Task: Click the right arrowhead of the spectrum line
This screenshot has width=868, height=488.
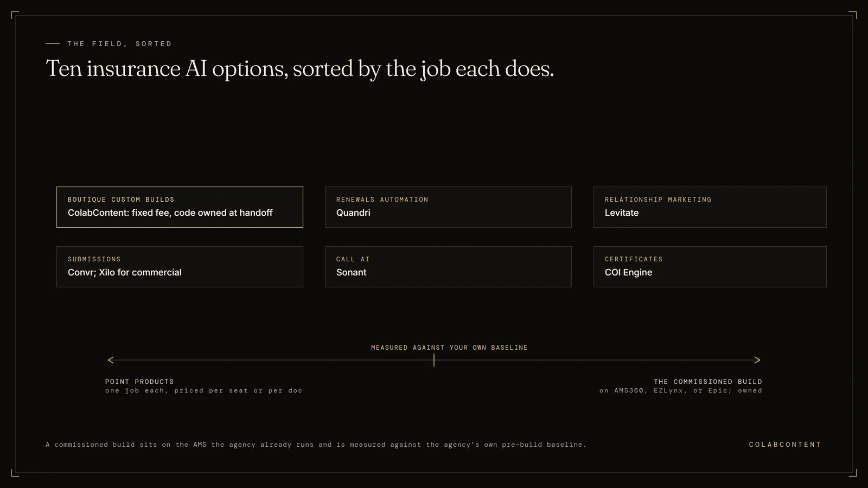Action: coord(757,360)
